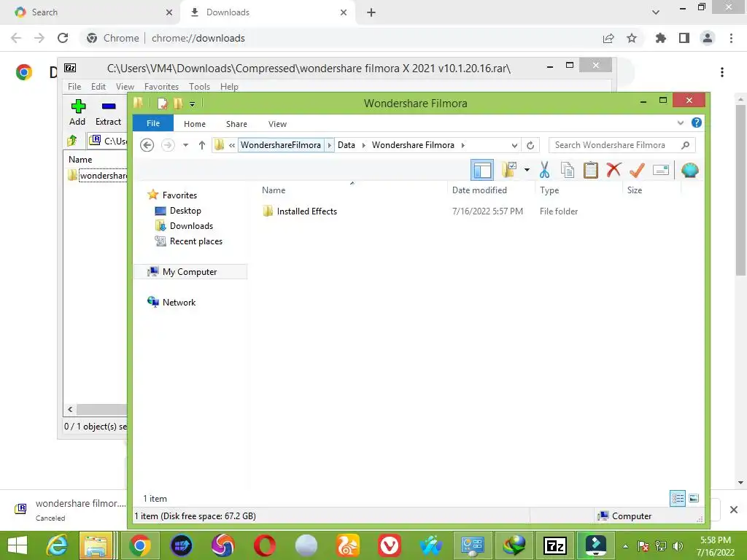747x560 pixels.
Task: Click the quick access New Folder icon
Action: click(179, 104)
